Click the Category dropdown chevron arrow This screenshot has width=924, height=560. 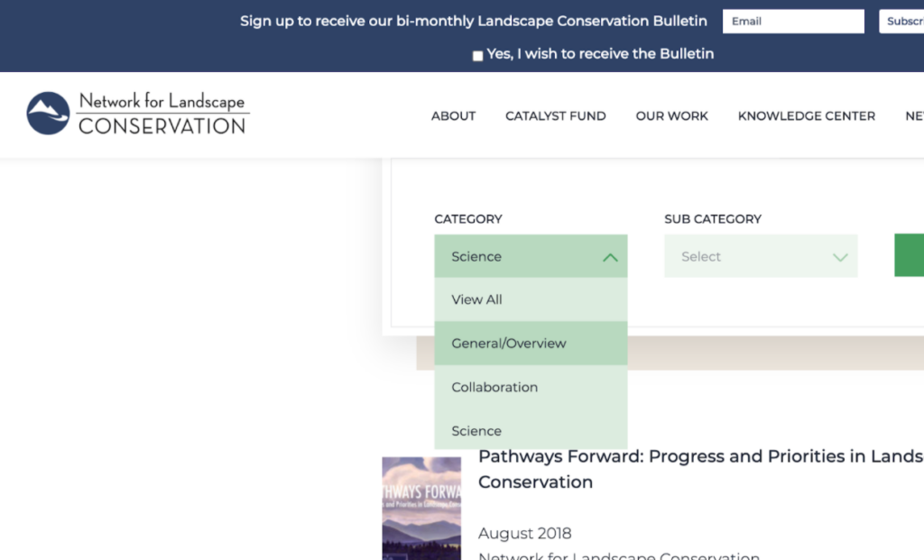(610, 257)
